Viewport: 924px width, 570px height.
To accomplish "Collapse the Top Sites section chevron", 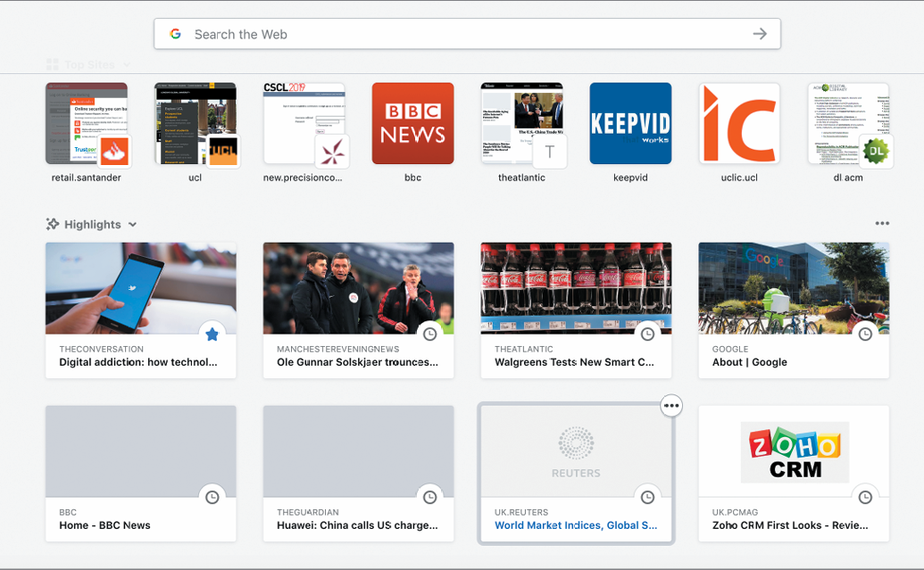I will [x=127, y=65].
